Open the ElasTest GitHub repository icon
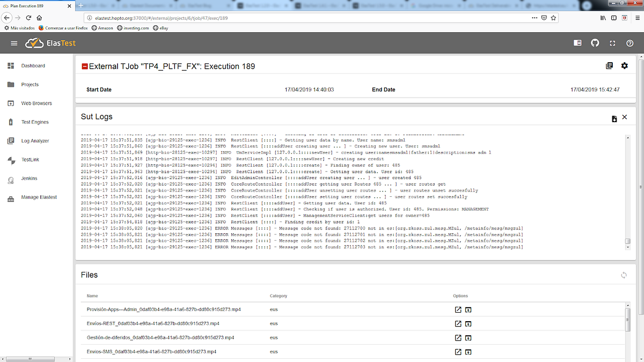 595,42
